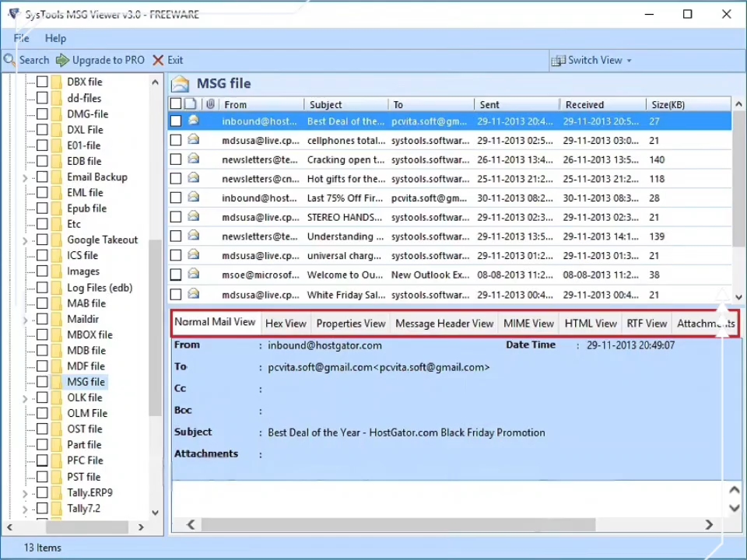Switch to the HTML View tab

[x=590, y=323]
